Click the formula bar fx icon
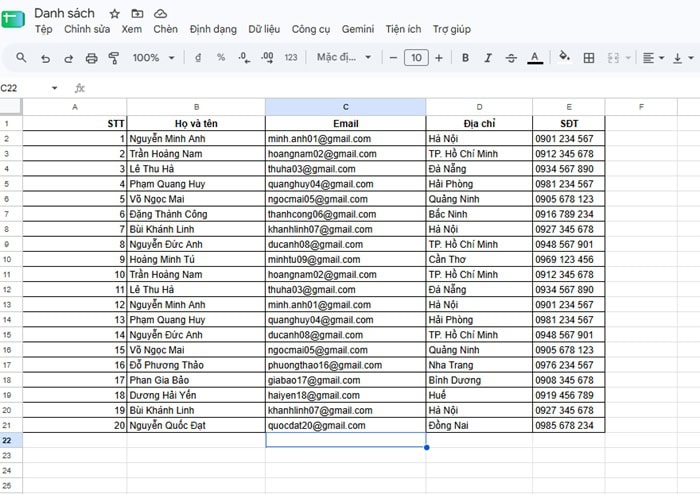 [79, 88]
